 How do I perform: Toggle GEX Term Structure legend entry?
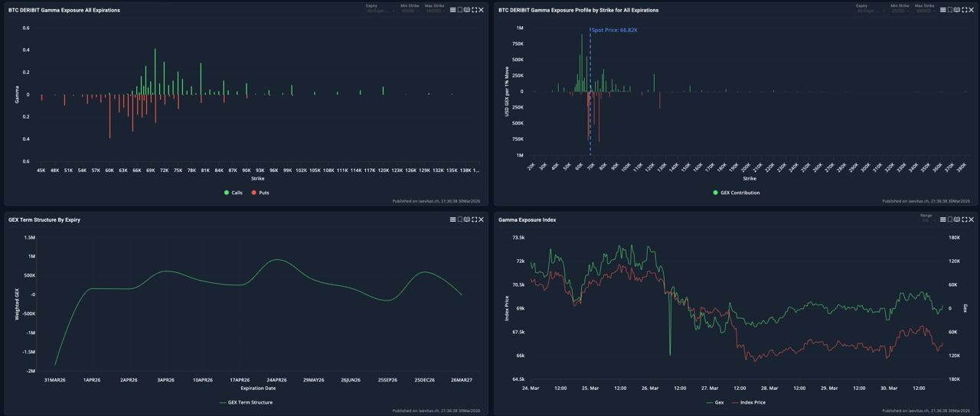(x=246, y=402)
